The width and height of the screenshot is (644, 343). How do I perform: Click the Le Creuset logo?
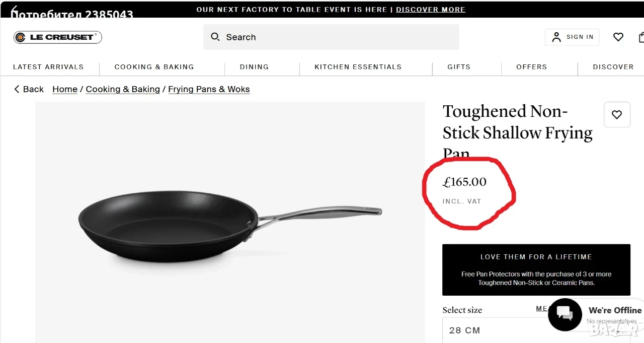point(58,37)
